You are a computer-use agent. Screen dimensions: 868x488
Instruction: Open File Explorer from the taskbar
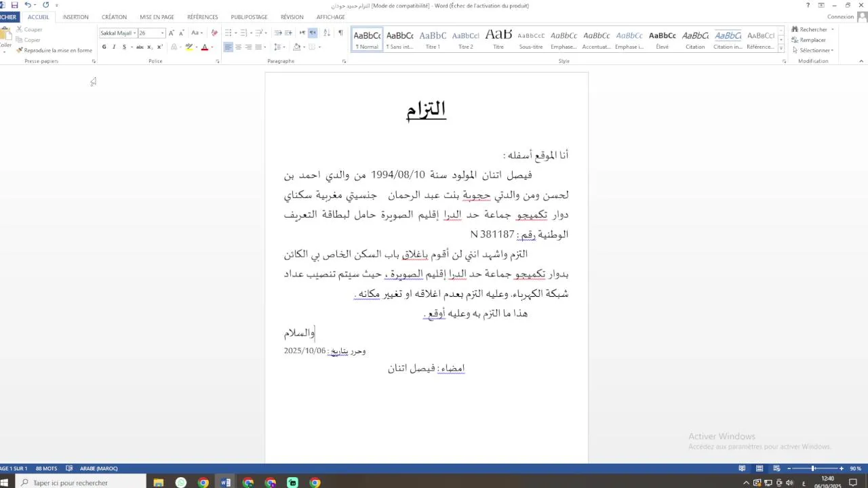click(159, 483)
